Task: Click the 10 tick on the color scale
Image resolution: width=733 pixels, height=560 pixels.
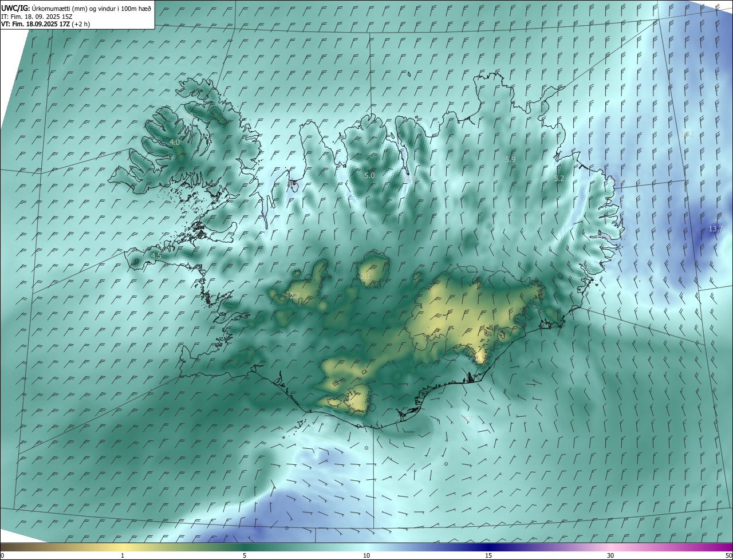Action: (366, 555)
